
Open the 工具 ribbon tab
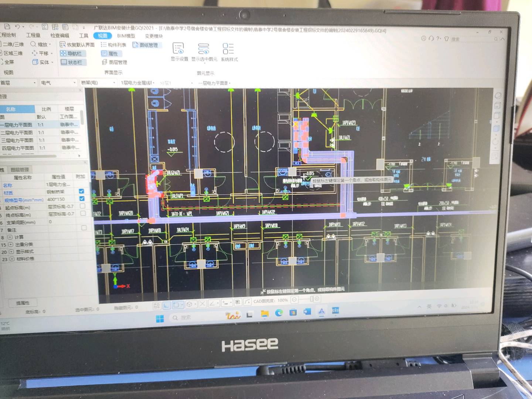[84, 35]
